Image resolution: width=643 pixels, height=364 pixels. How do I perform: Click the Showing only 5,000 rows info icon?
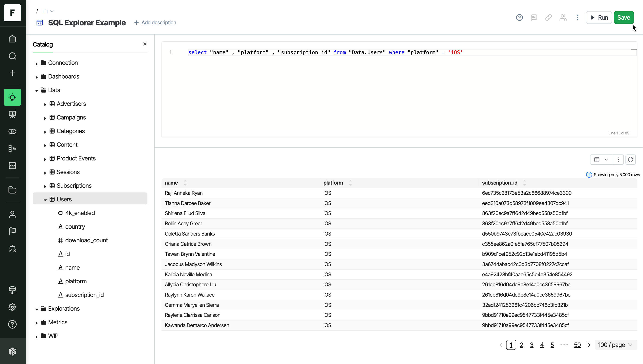(589, 175)
